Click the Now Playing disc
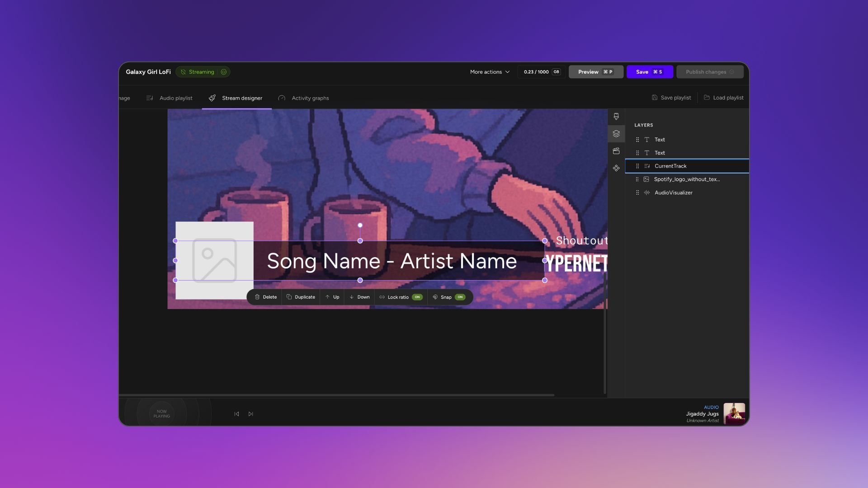 tap(161, 413)
